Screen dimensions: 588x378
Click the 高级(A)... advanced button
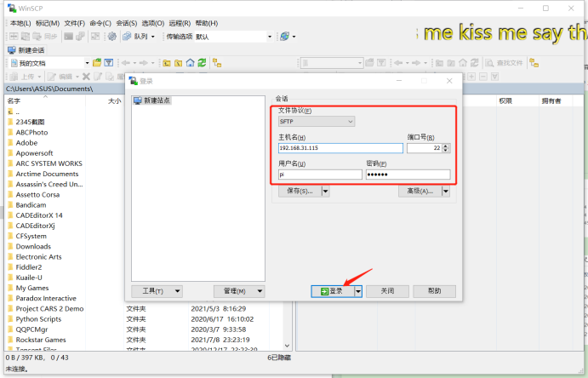[420, 192]
